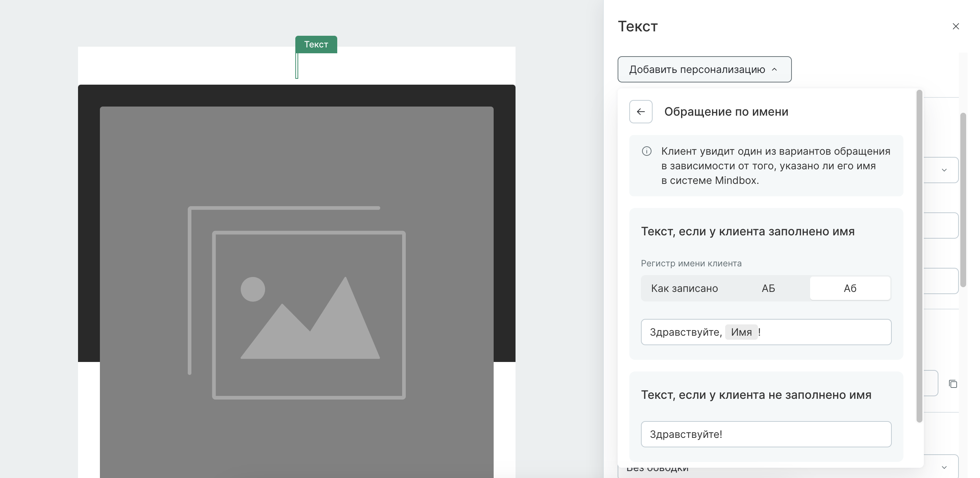The width and height of the screenshot is (980, 478).
Task: Click the Регистр имени клиента label
Action: tap(691, 263)
